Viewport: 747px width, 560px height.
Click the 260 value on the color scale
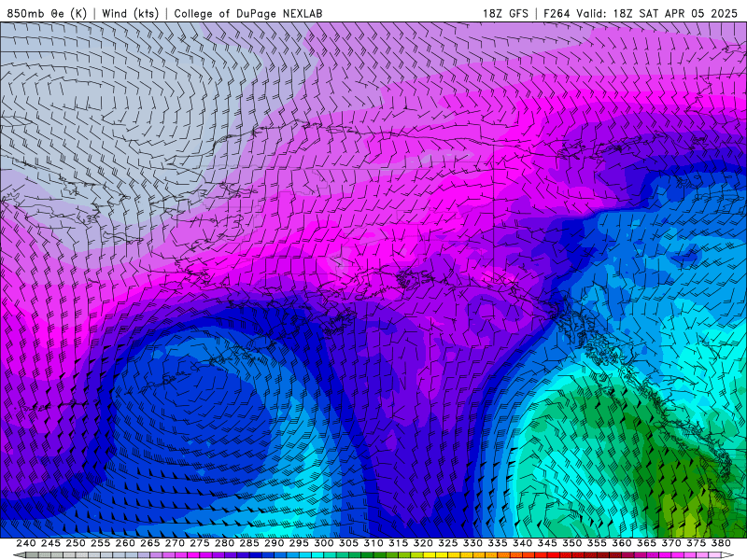[x=125, y=543]
